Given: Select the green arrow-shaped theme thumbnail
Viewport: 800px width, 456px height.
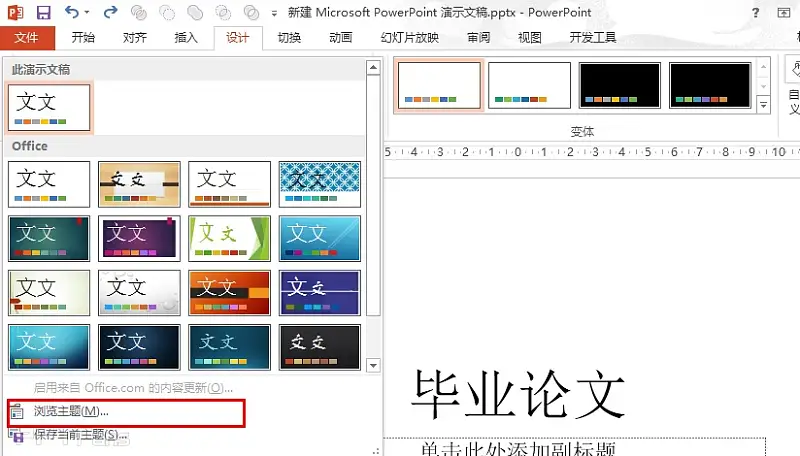Looking at the screenshot, I should (229, 238).
